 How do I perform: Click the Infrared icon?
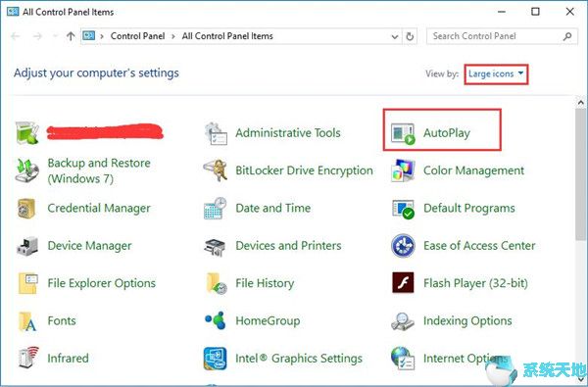(x=28, y=358)
